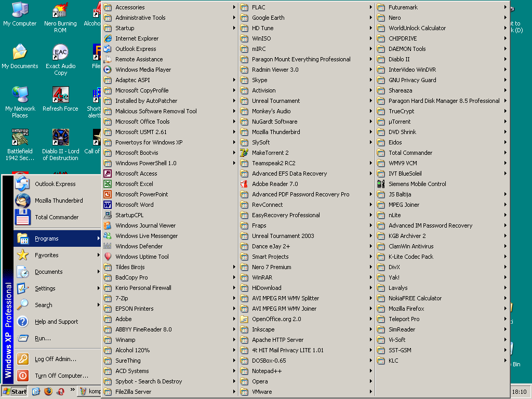
Task: Open the Programs menu item
Action: [x=58, y=238]
